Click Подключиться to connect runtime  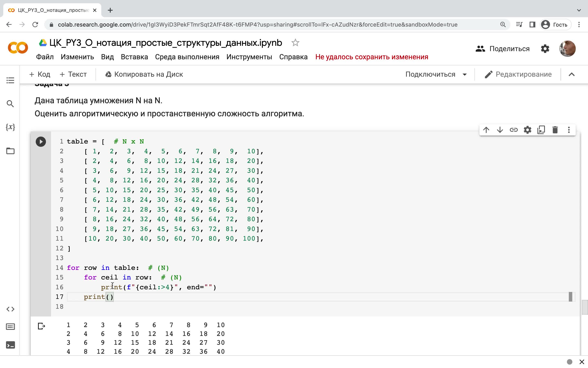pyautogui.click(x=430, y=74)
